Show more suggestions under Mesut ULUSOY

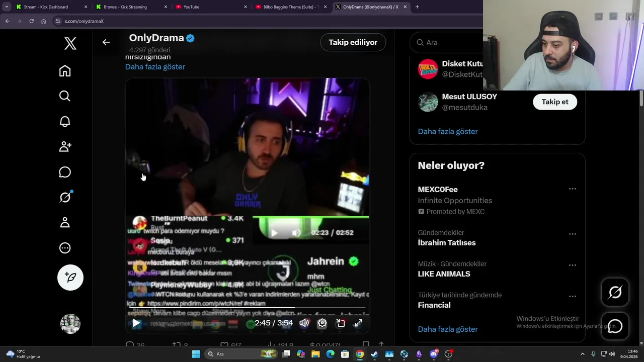[448, 131]
